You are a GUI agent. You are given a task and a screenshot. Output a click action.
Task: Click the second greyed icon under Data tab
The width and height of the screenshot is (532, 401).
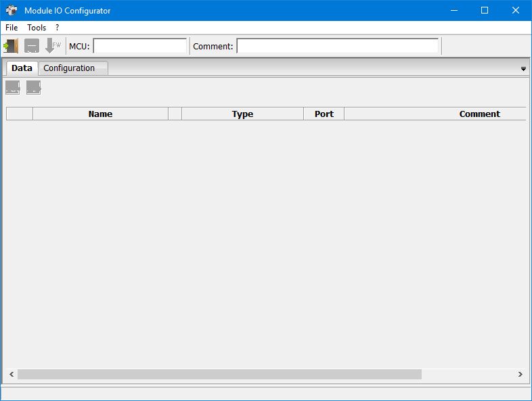(x=34, y=88)
